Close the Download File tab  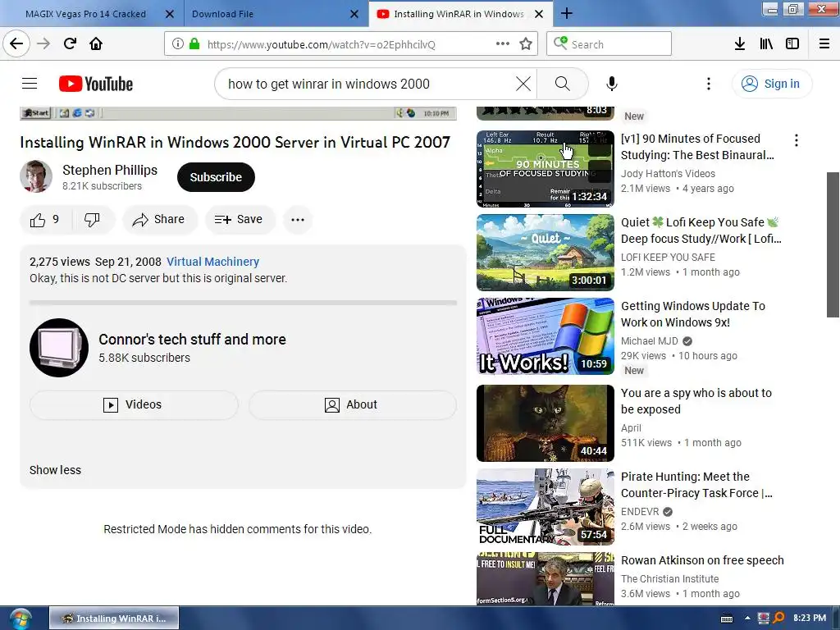coord(354,14)
